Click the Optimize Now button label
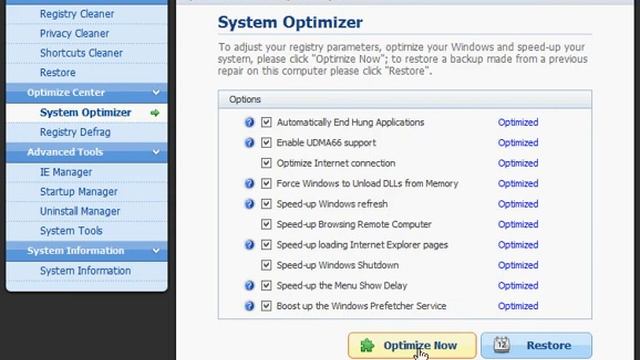Image resolution: width=640 pixels, height=360 pixels. [420, 346]
